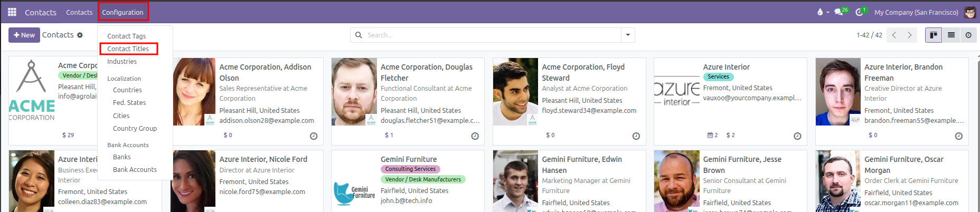Image resolution: width=980 pixels, height=212 pixels.
Task: Click the 1-42 / 42 pager counter
Action: click(869, 35)
